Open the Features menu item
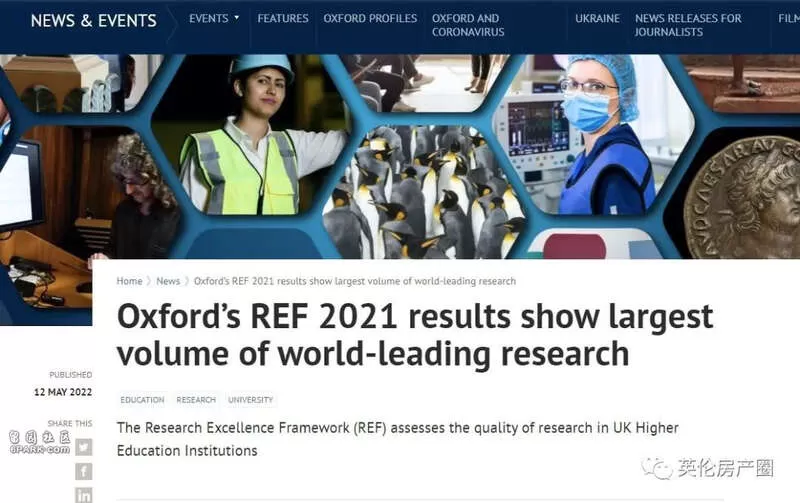The height and width of the screenshot is (503, 800). [x=283, y=18]
